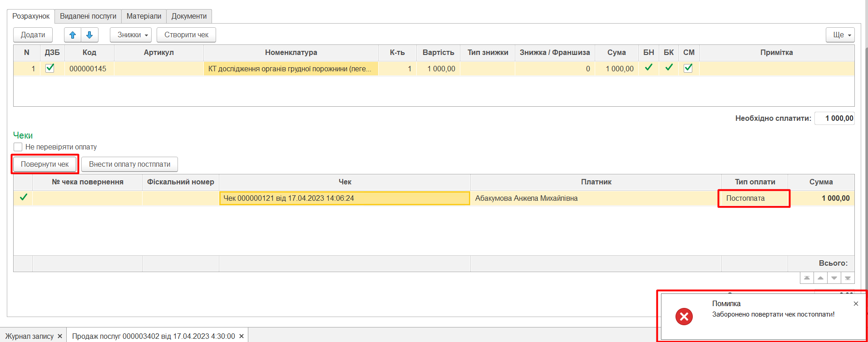Image resolution: width=868 pixels, height=342 pixels.
Task: Jump to last row in receipts list
Action: pos(848,278)
